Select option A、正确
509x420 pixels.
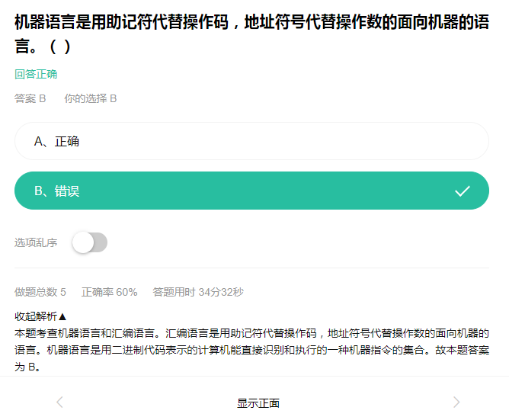251,141
